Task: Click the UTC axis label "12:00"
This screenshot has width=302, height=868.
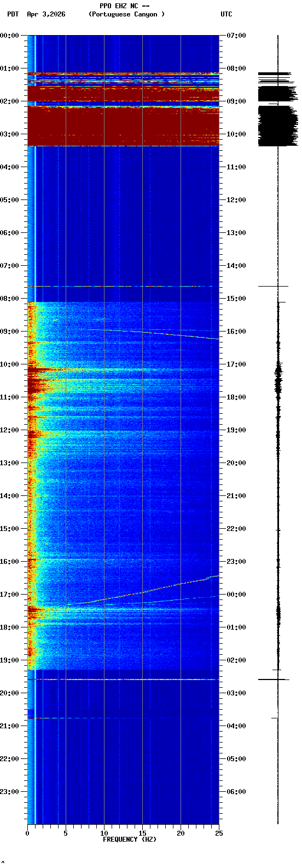Action: tap(236, 200)
